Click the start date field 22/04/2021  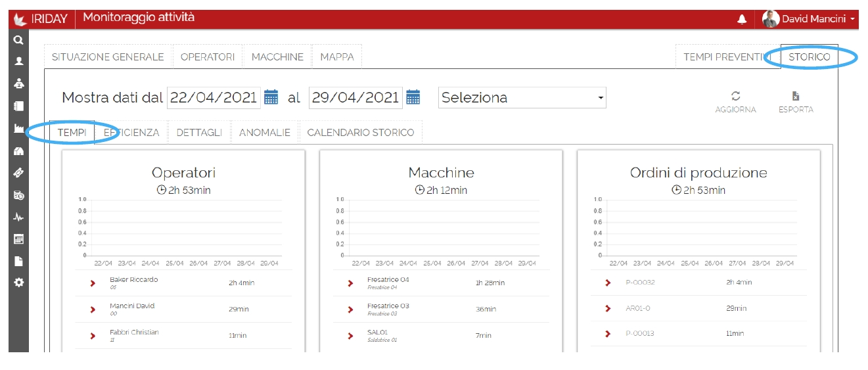[214, 98]
